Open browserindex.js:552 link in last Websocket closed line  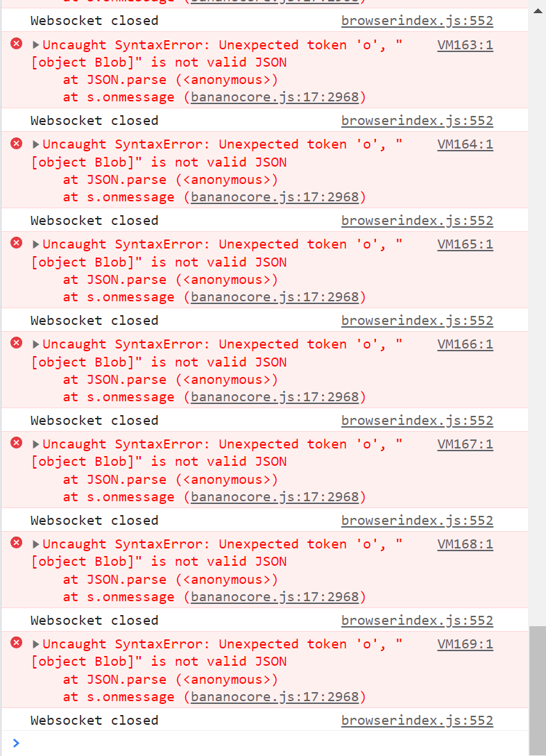pos(417,721)
